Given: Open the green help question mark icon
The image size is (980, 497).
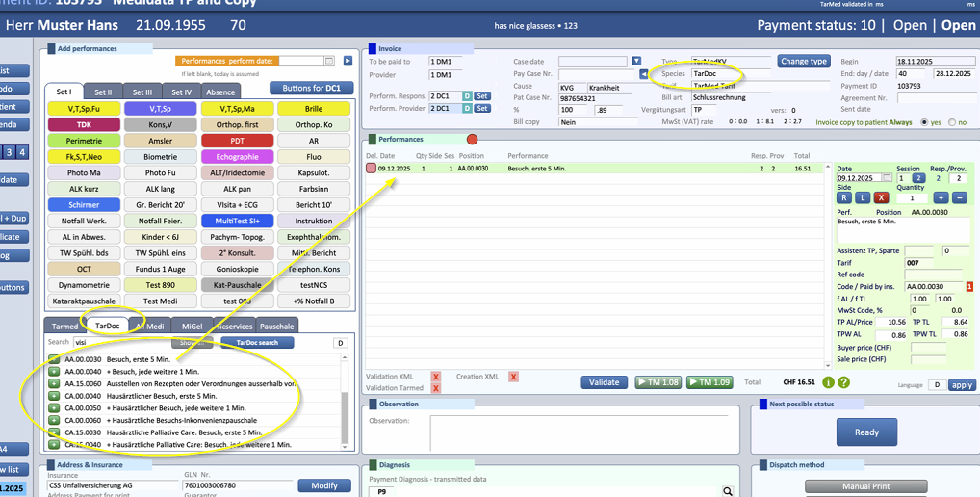Looking at the screenshot, I should point(843,382).
